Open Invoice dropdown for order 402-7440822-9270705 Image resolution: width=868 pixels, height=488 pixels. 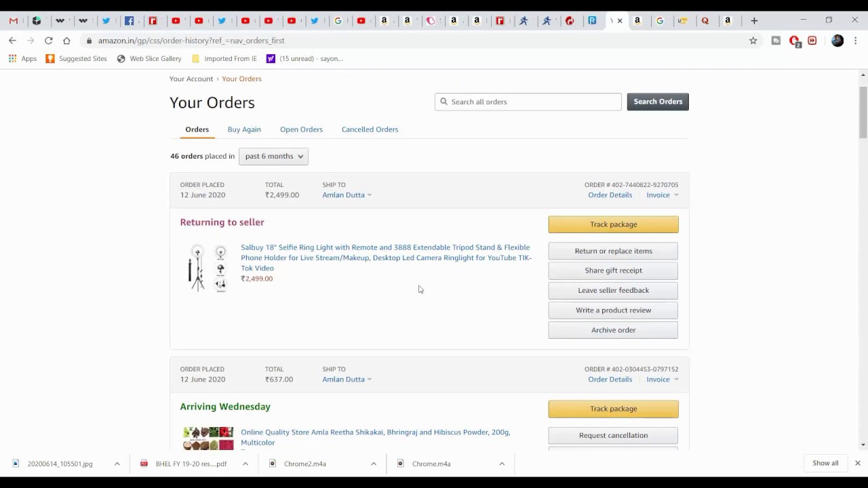tap(662, 195)
